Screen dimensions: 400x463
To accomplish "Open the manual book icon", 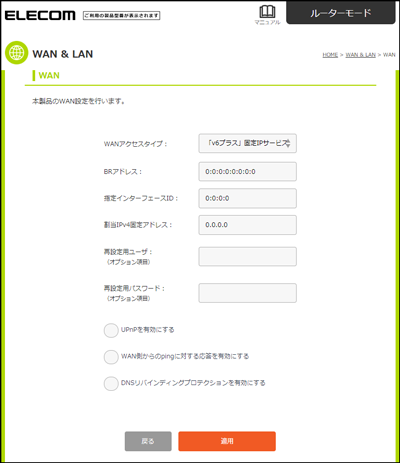I will tap(267, 12).
